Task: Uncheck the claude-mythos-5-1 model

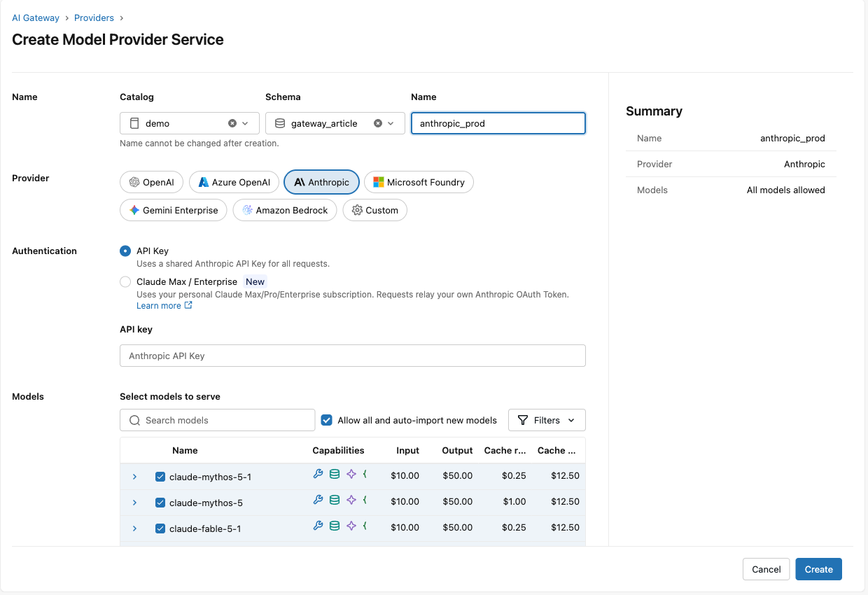Action: click(160, 477)
